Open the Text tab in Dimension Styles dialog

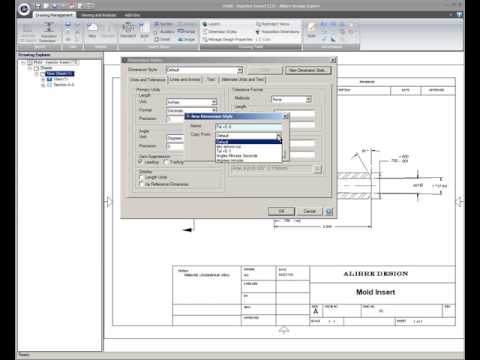pos(211,79)
